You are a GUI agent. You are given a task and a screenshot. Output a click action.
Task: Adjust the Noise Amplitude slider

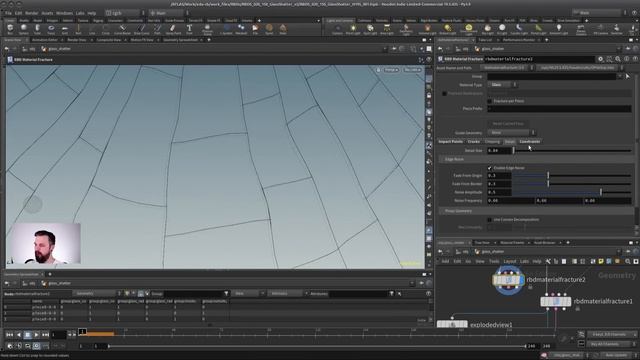(x=572, y=192)
